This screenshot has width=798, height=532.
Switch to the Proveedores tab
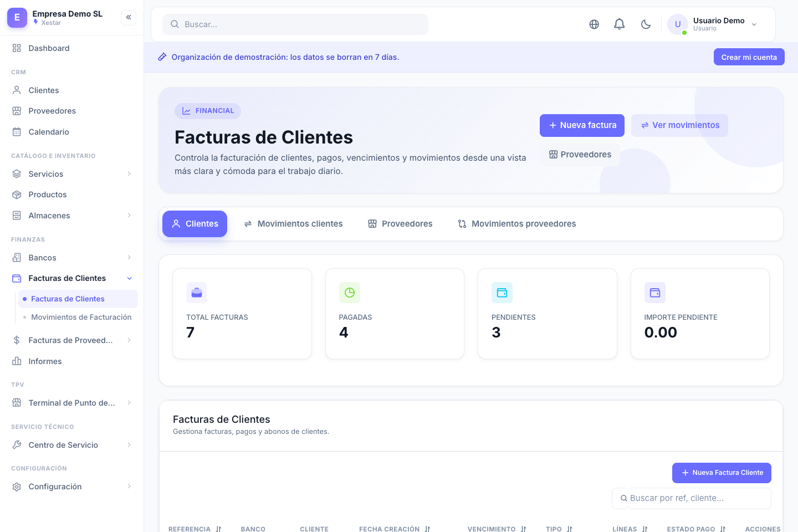pos(400,224)
